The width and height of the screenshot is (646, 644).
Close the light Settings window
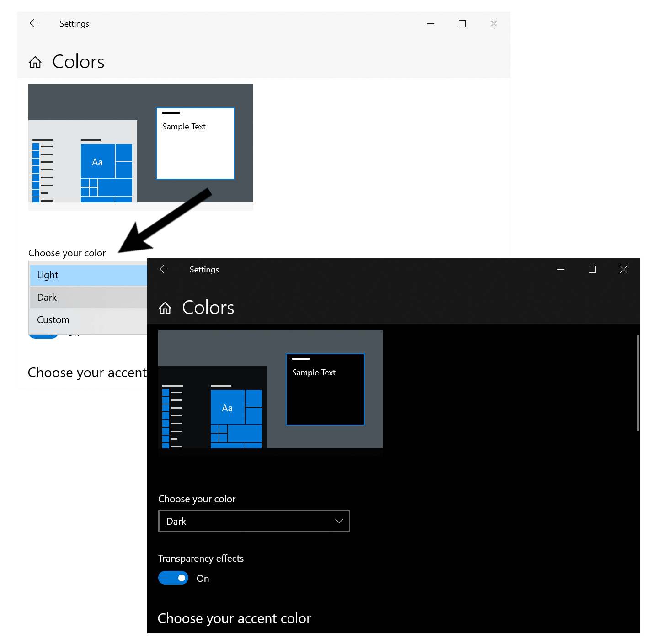[x=494, y=24]
